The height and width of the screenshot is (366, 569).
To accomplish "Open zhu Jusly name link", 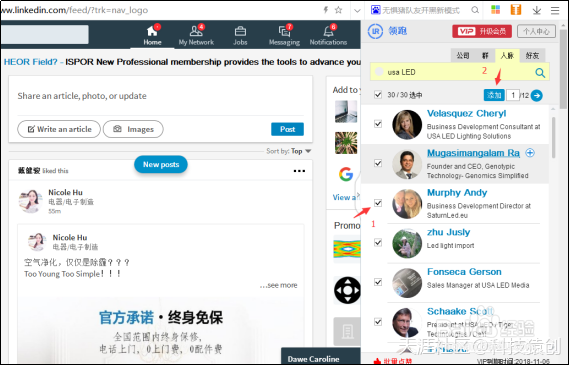I will pos(448,232).
